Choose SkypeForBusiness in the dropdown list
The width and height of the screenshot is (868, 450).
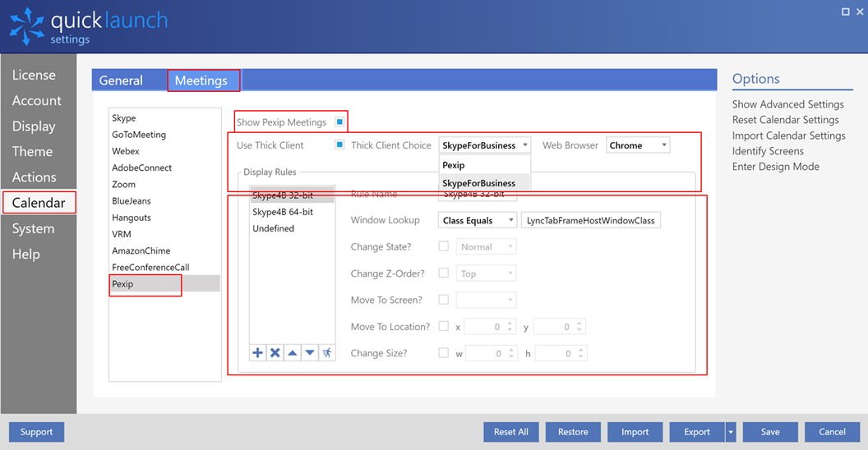click(485, 183)
